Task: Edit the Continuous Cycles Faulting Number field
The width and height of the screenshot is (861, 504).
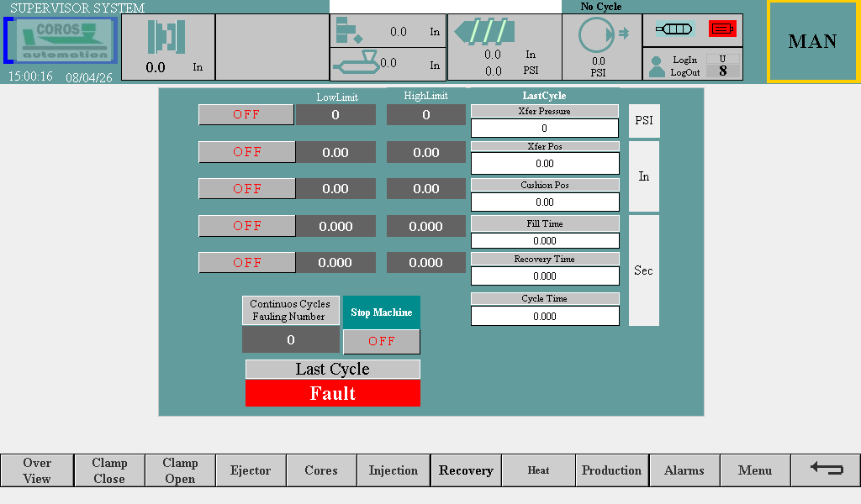Action: click(291, 340)
